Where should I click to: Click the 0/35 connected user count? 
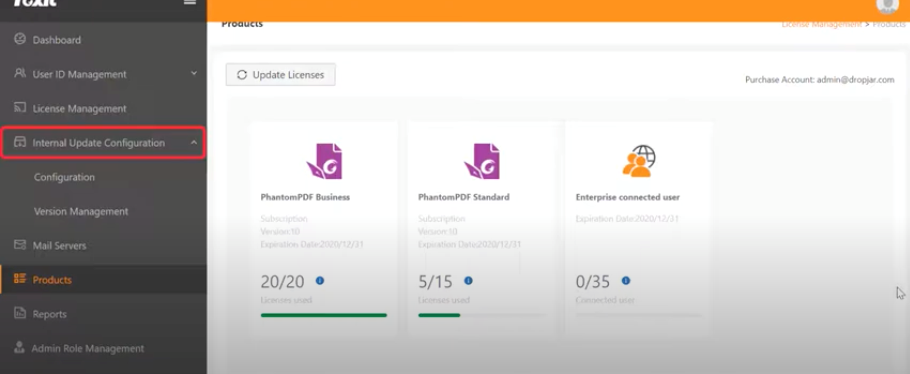(x=593, y=282)
